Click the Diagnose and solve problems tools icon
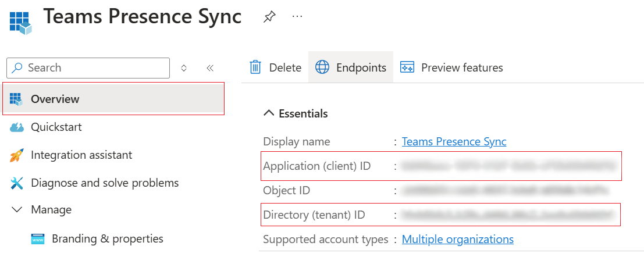This screenshot has height=253, width=644. (17, 183)
